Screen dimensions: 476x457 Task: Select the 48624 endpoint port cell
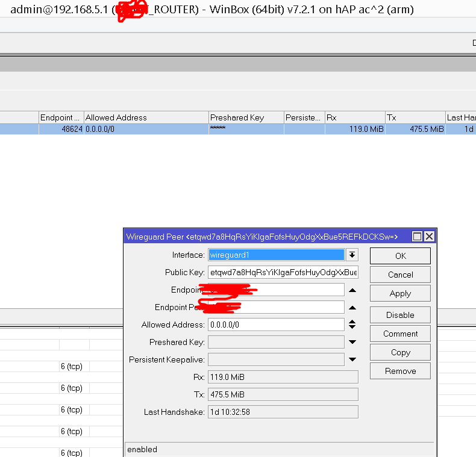pyautogui.click(x=61, y=129)
